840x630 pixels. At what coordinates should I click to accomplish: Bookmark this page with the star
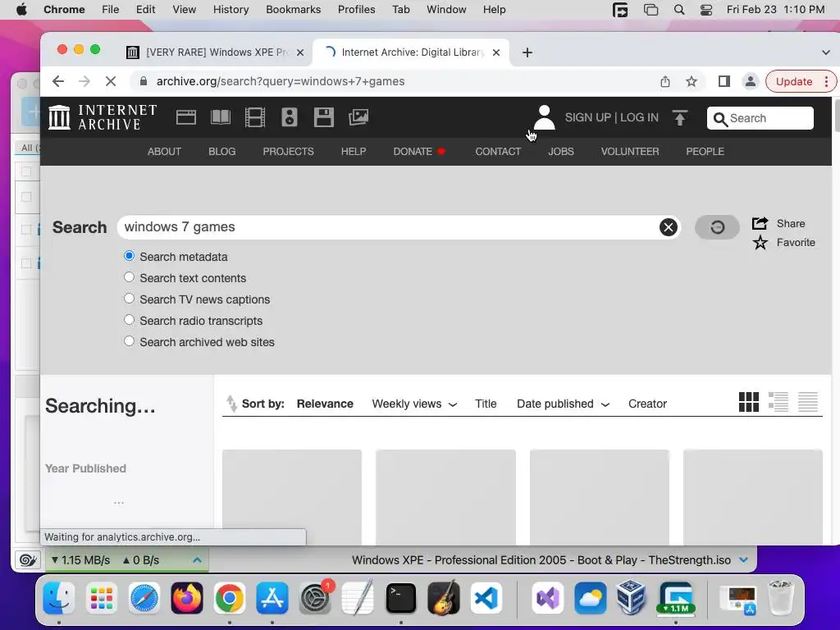coord(692,81)
